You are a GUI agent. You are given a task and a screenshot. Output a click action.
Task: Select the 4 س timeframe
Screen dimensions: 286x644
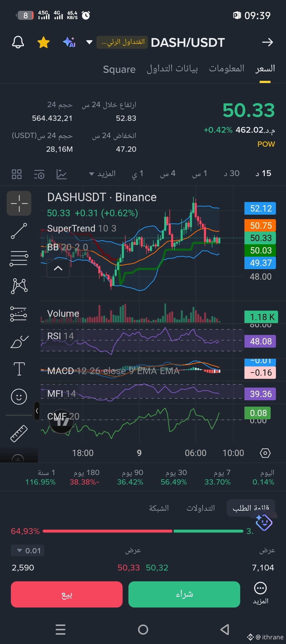click(168, 173)
